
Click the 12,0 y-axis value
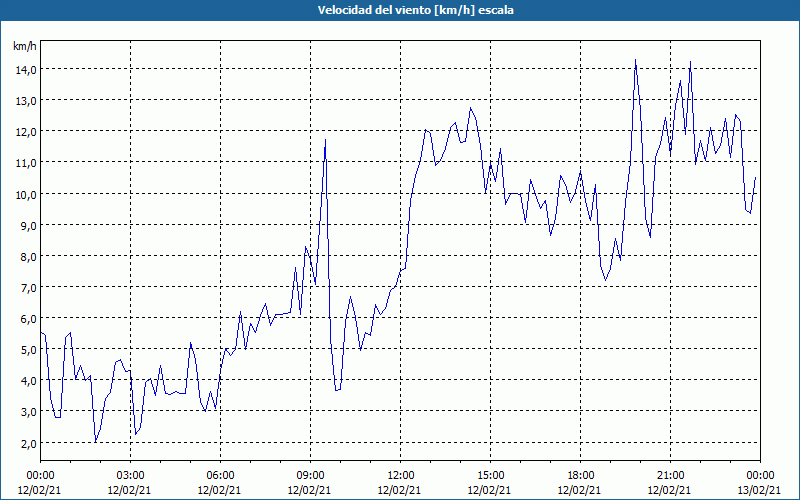tap(26, 132)
